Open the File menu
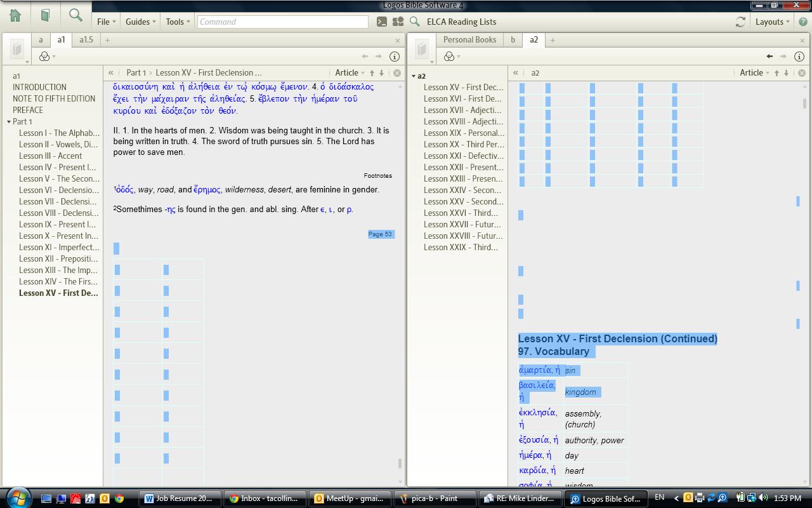Image resolution: width=812 pixels, height=508 pixels. point(106,22)
